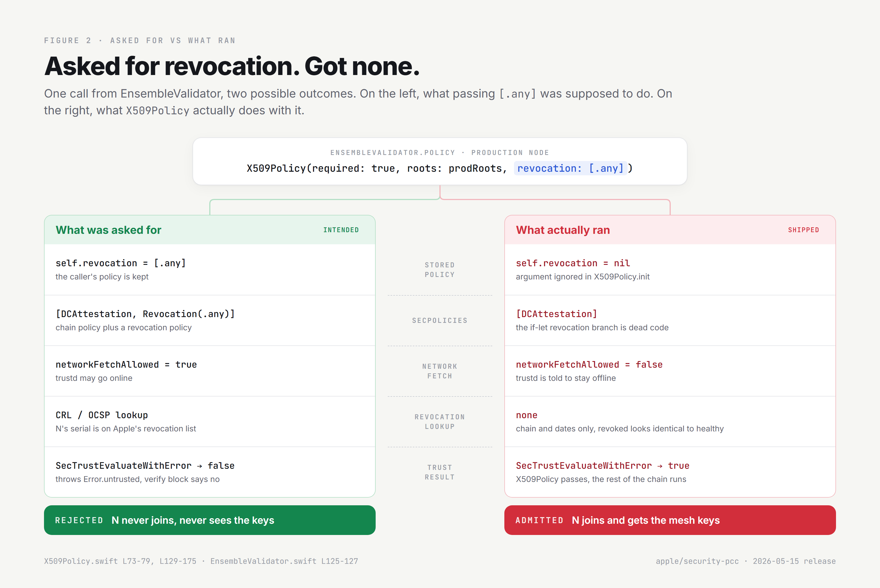This screenshot has width=880, height=588.
Task: Select 'CRL / OCSP lookup' line
Action: pyautogui.click(x=102, y=415)
